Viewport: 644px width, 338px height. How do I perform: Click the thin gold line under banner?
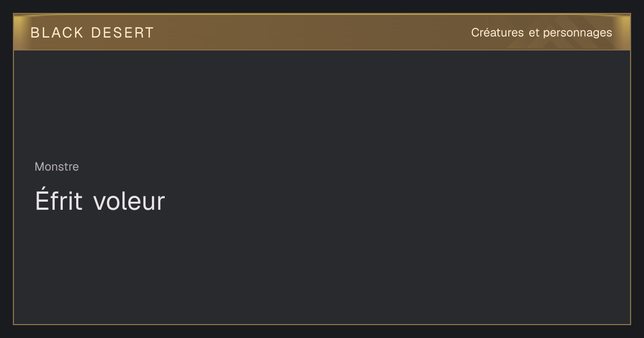pos(322,50)
